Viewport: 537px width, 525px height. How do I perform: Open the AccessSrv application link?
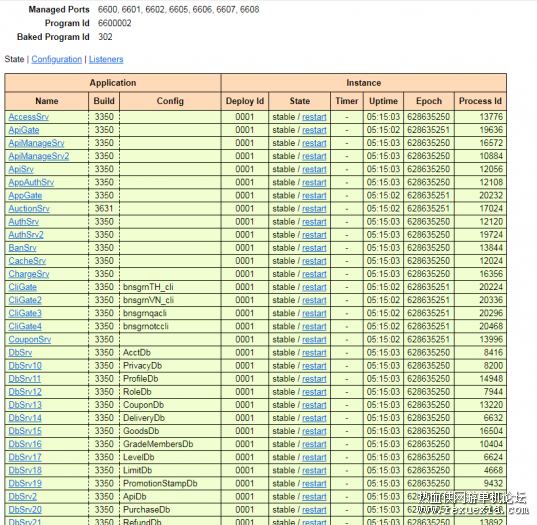29,117
